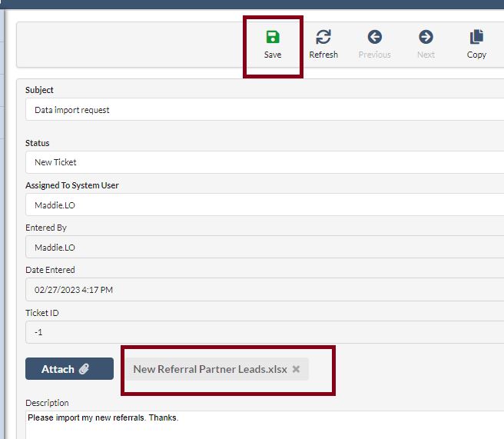Click the green Save icon

(x=272, y=38)
